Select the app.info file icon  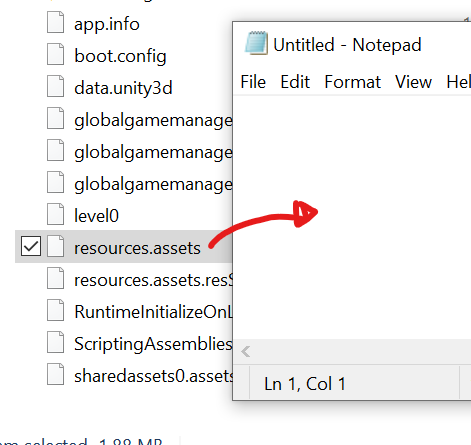coord(55,22)
